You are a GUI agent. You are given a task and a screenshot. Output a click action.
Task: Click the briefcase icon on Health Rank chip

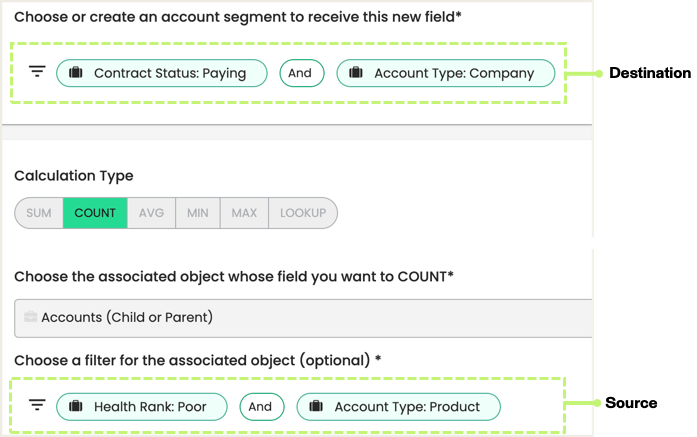tap(75, 407)
